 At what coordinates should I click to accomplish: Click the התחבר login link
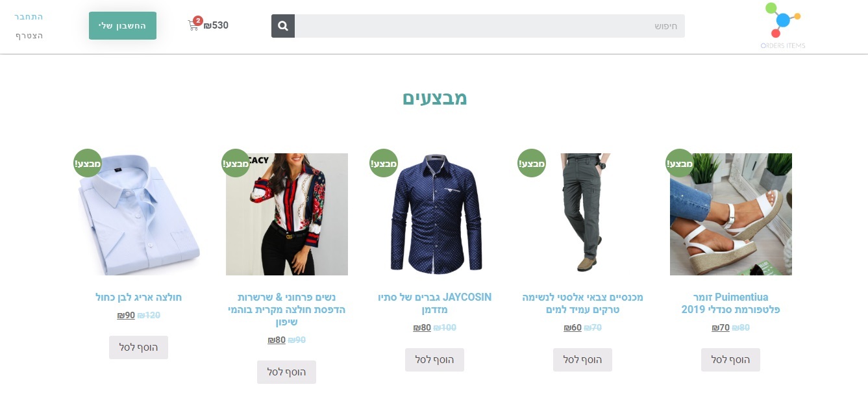[29, 16]
